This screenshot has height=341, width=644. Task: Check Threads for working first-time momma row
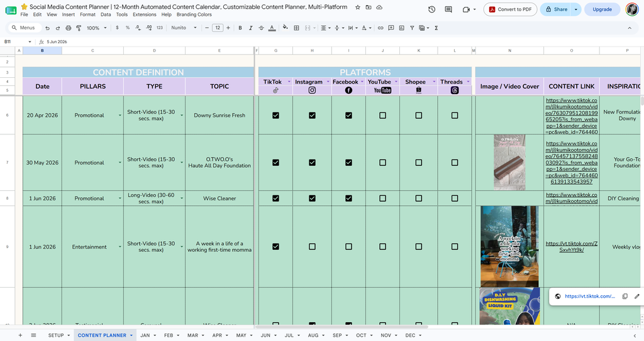pos(455,247)
